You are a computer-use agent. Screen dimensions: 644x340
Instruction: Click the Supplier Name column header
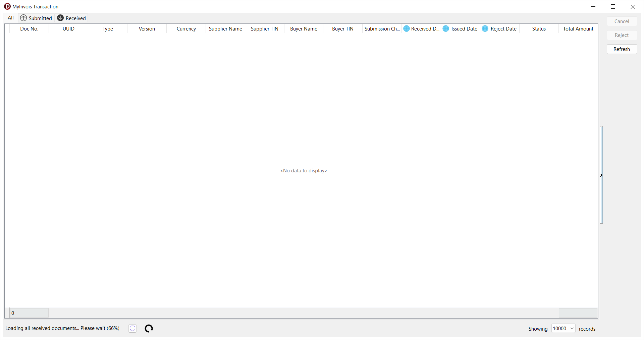point(225,29)
